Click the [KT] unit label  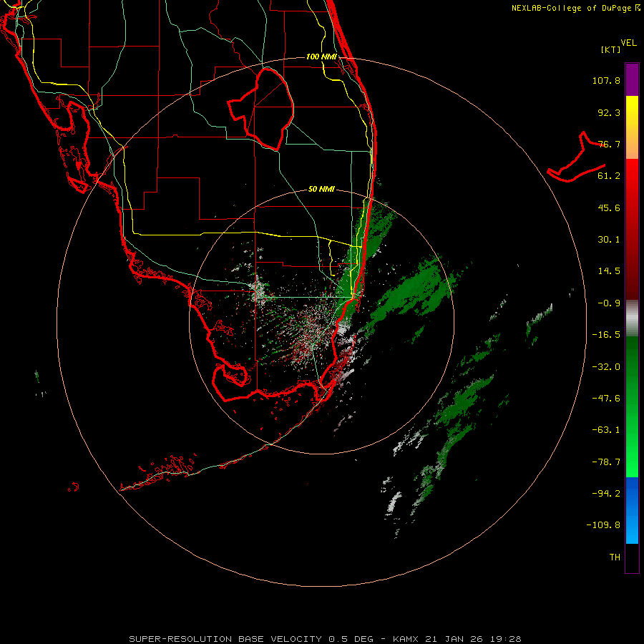[611, 49]
